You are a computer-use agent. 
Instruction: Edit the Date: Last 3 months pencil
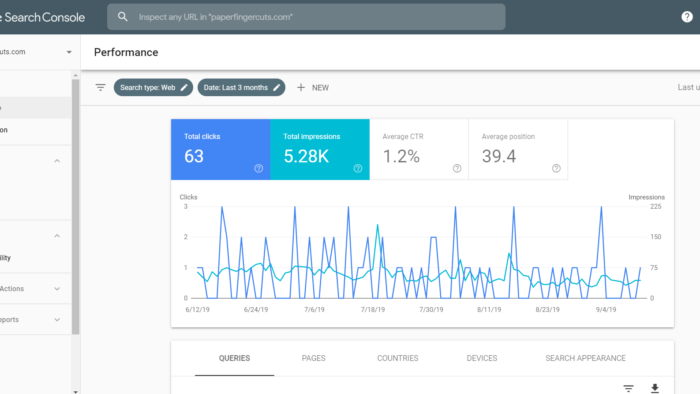276,87
